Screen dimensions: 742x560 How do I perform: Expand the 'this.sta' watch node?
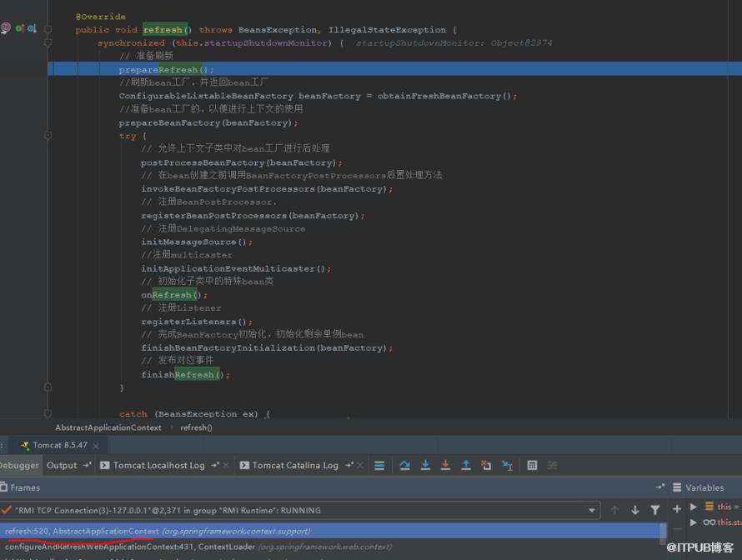[694, 522]
